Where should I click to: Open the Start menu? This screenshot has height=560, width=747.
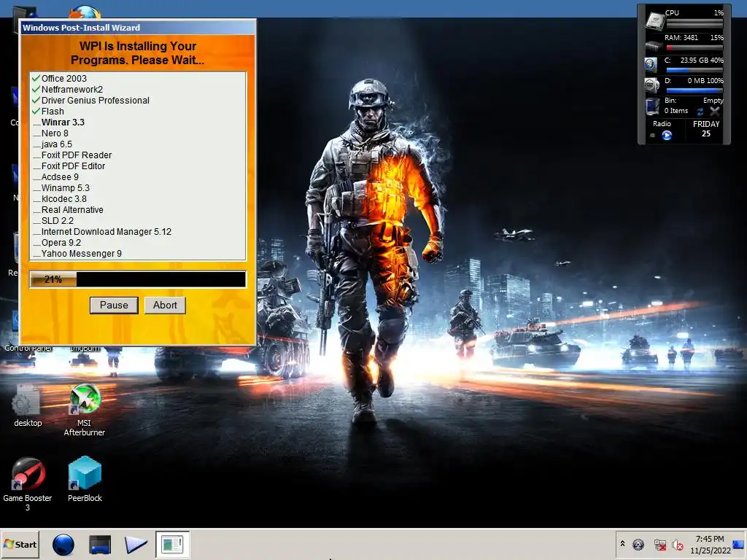[20, 544]
